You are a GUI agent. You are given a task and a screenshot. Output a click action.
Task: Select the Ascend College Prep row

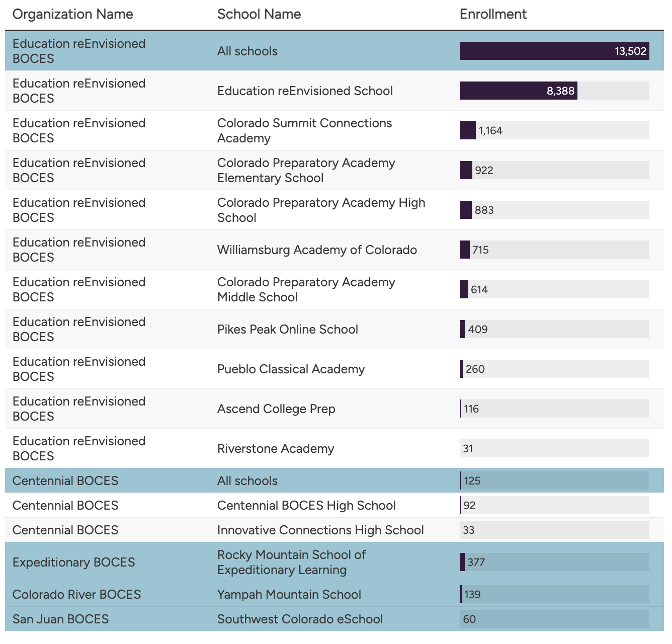tap(276, 409)
